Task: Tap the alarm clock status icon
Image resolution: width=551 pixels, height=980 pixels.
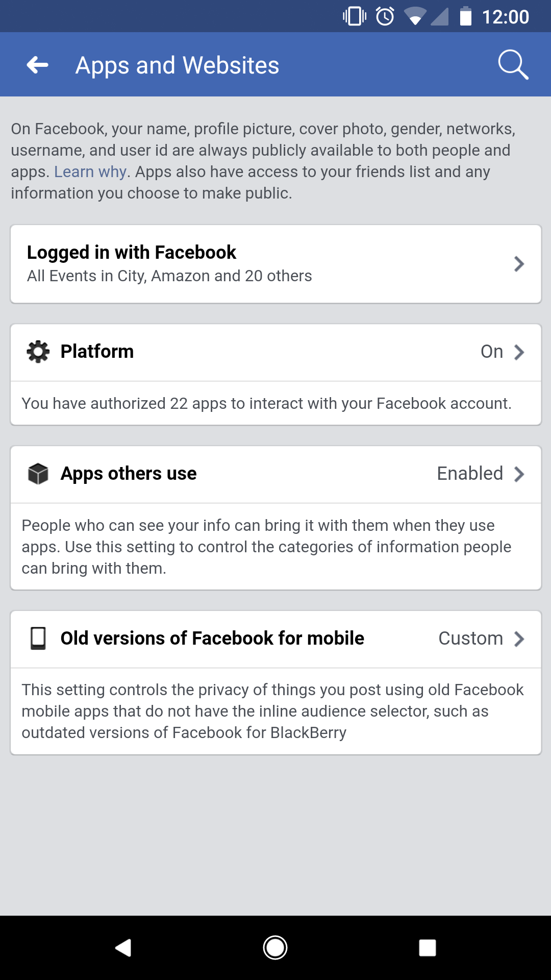Action: (385, 16)
